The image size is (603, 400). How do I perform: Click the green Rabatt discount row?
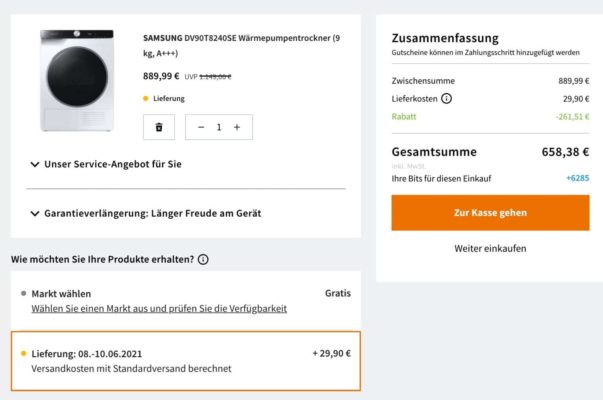point(490,117)
